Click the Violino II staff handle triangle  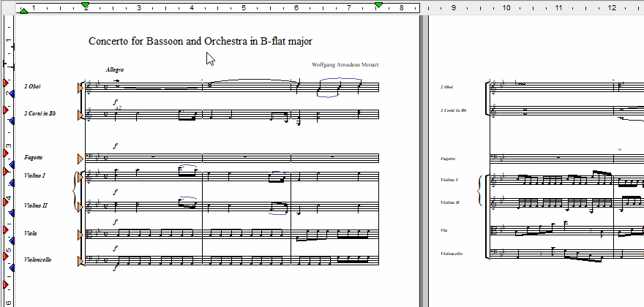[80, 207]
